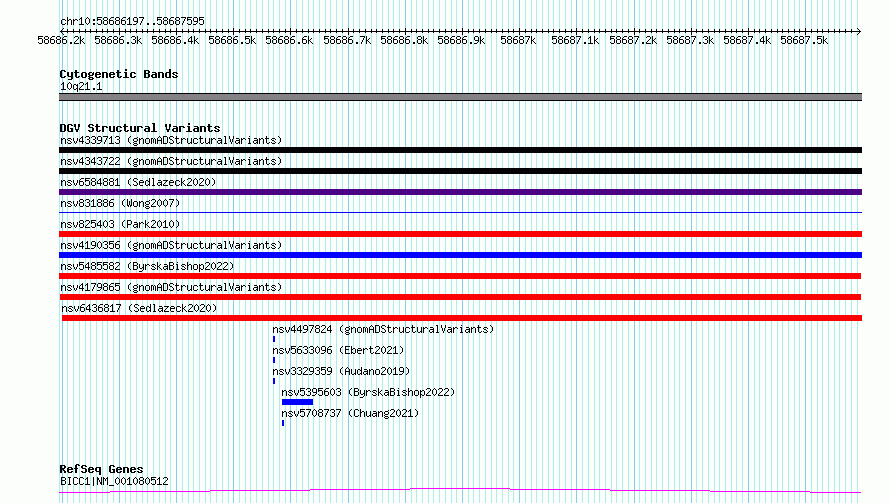The width and height of the screenshot is (890, 503).
Task: Click the magenta BICC1 gene line
Action: coord(460,491)
